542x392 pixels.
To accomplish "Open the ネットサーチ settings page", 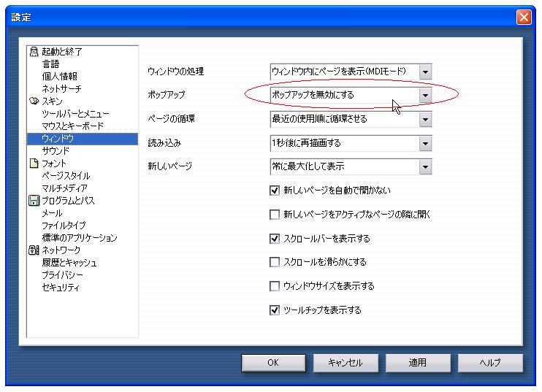I will (61, 89).
